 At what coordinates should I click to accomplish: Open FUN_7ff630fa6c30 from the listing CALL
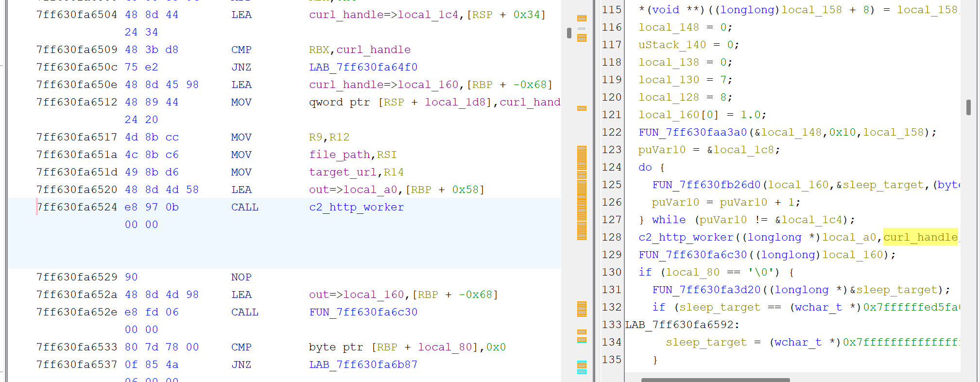tap(363, 312)
